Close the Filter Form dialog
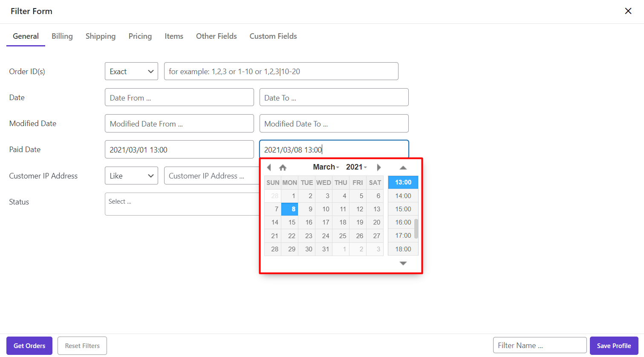 pos(628,11)
